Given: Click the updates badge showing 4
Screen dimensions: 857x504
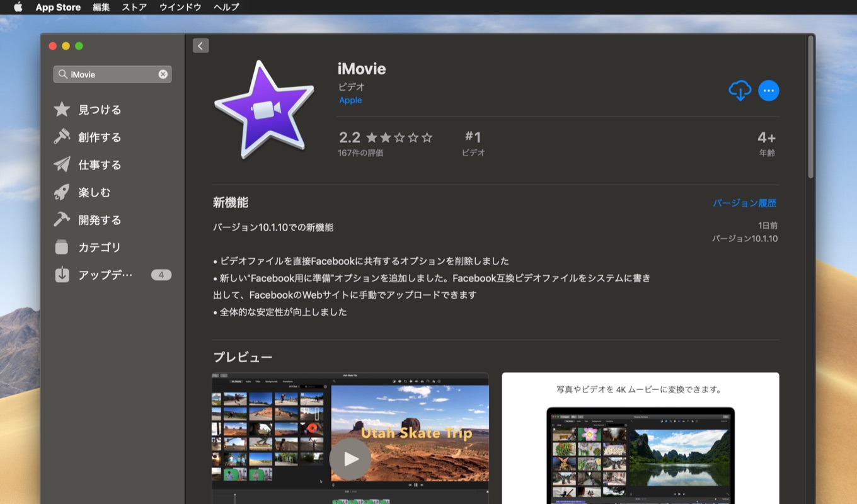Looking at the screenshot, I should tap(161, 275).
